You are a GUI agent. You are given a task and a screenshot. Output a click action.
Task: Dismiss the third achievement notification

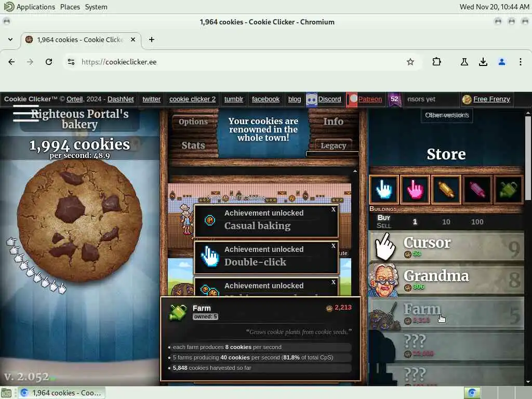click(x=333, y=282)
